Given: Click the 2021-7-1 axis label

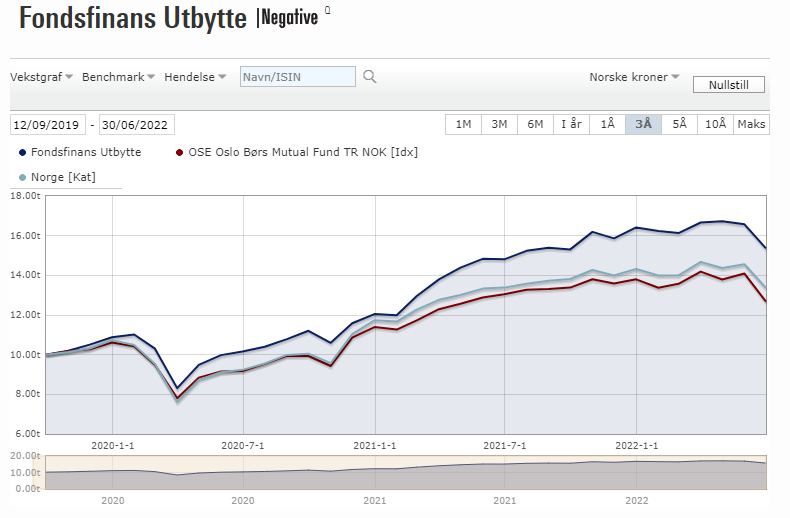Looking at the screenshot, I should pyautogui.click(x=505, y=446).
